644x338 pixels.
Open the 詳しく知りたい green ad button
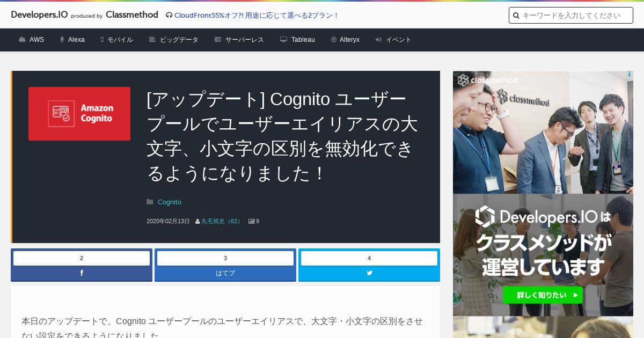coord(543,295)
